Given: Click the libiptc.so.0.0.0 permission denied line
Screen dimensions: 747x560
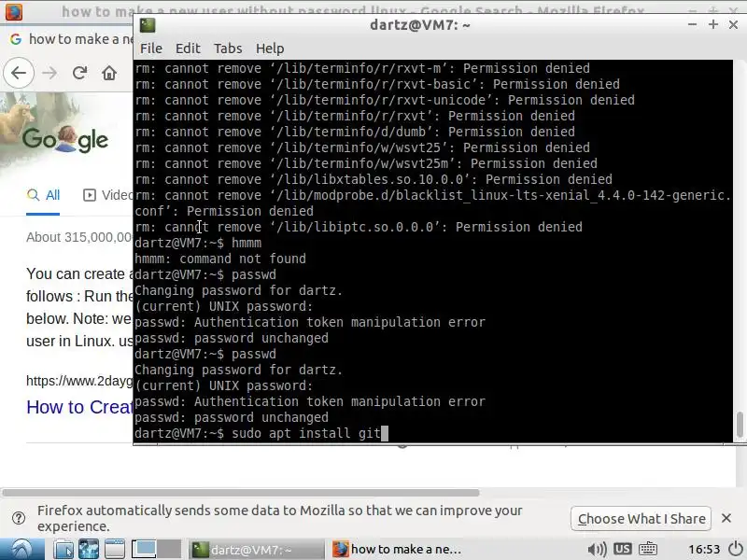Looking at the screenshot, I should click(359, 227).
